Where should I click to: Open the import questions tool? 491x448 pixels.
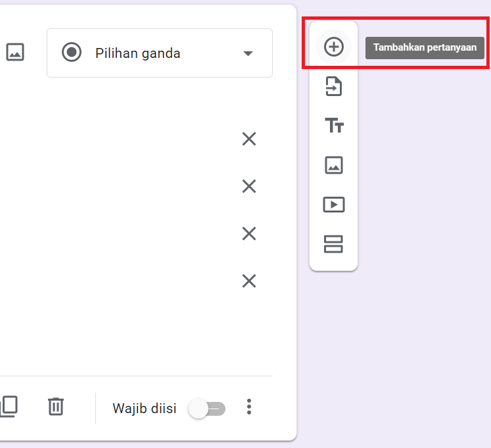click(x=334, y=86)
